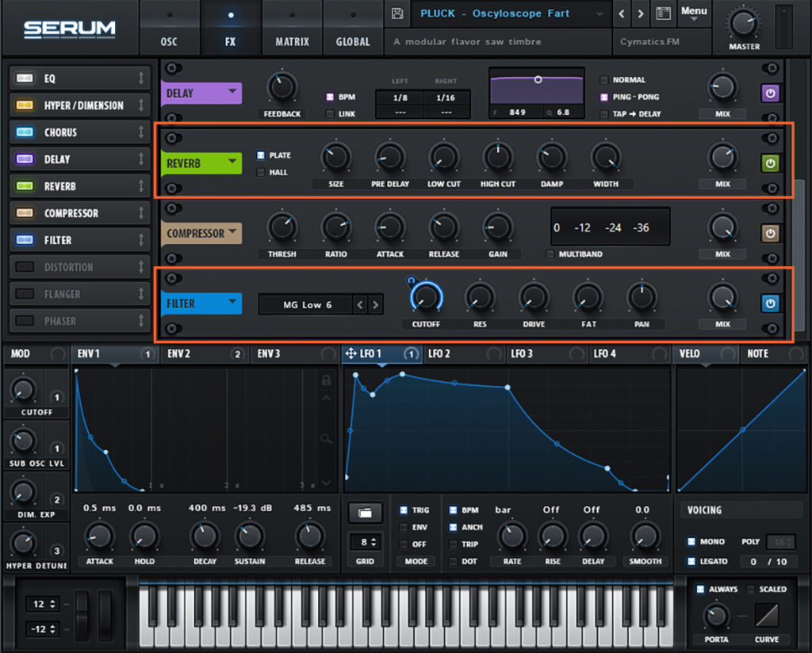Adjust pitch bend up range 12 stepper

click(43, 604)
